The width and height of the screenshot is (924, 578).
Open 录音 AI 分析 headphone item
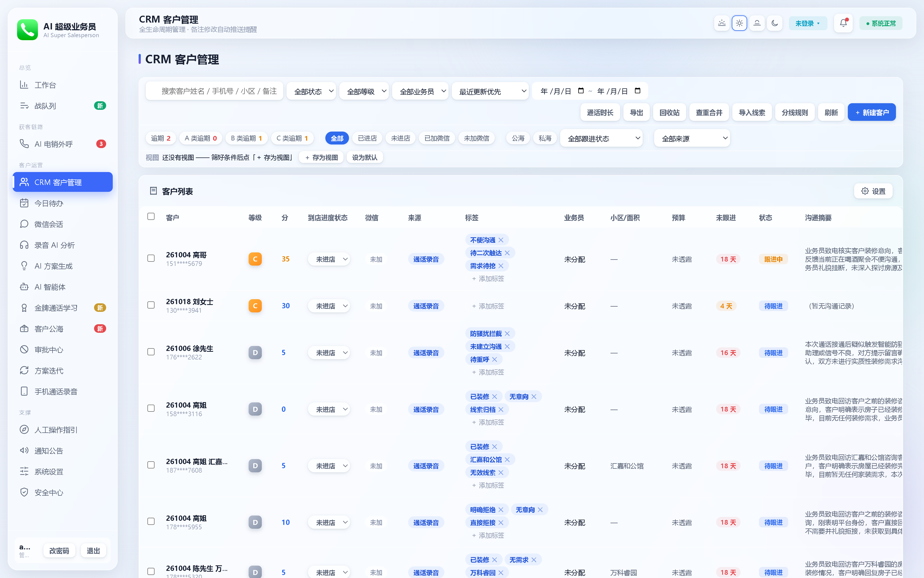[63, 245]
